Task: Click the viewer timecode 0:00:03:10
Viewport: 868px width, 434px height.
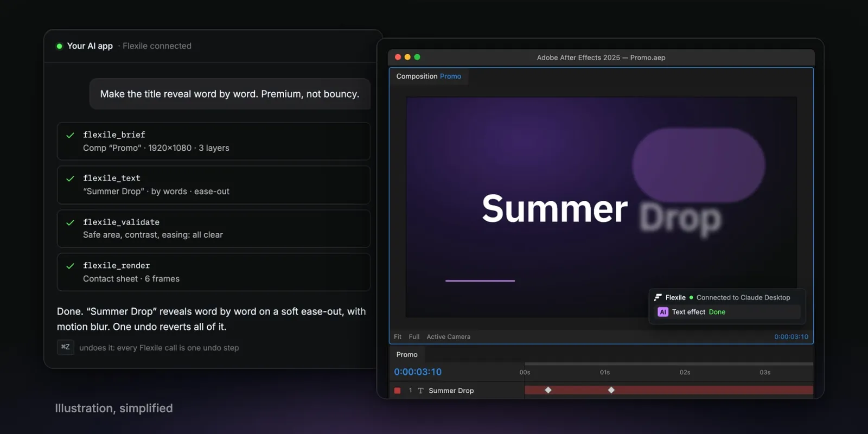Action: pyautogui.click(x=791, y=337)
